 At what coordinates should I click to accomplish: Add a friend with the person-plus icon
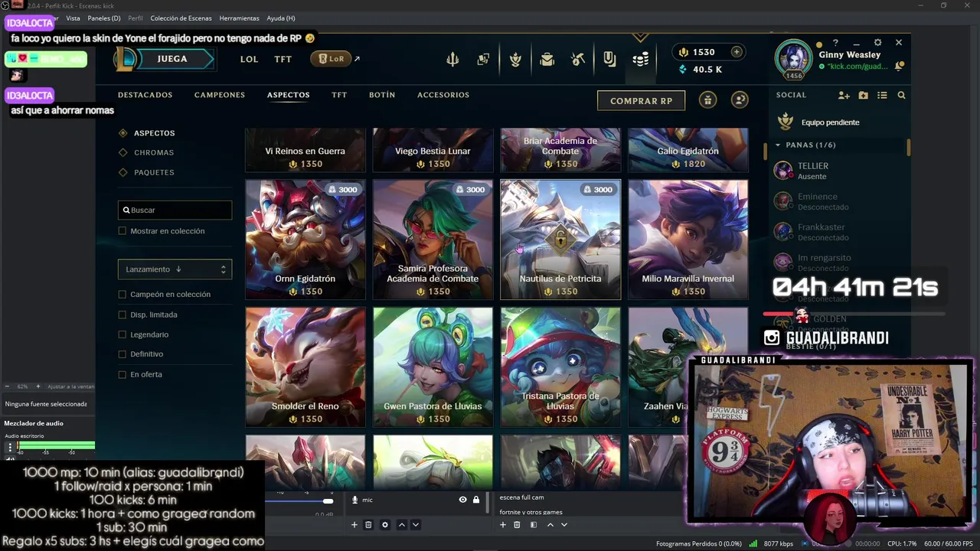pos(844,95)
